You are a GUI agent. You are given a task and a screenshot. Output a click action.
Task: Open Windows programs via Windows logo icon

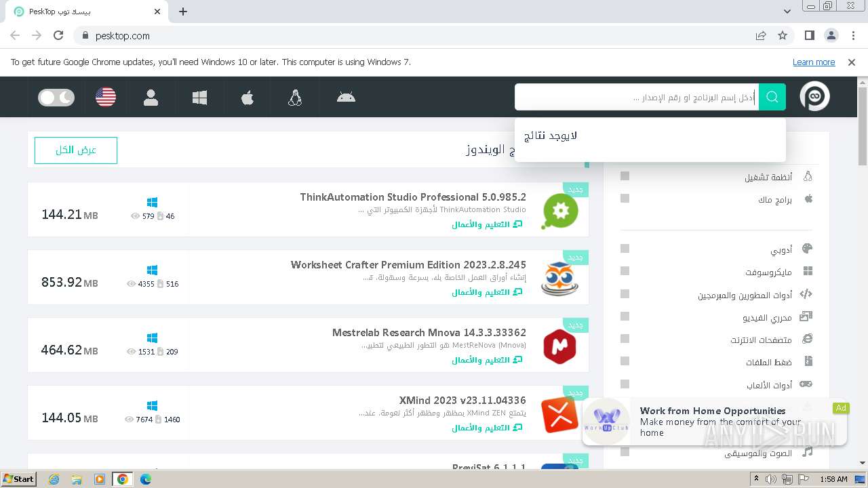tap(199, 98)
